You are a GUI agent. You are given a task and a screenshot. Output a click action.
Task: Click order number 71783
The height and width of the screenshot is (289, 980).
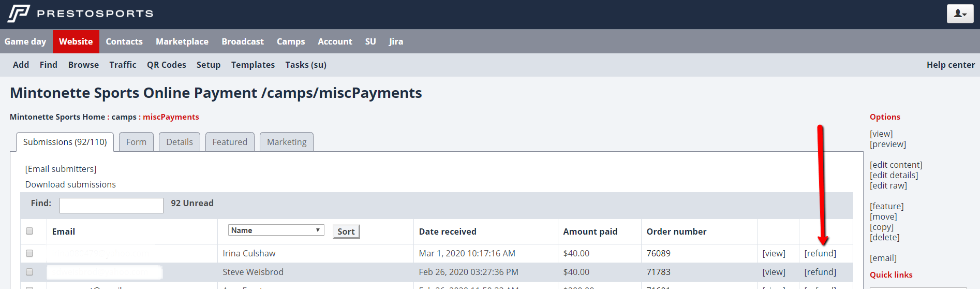658,272
